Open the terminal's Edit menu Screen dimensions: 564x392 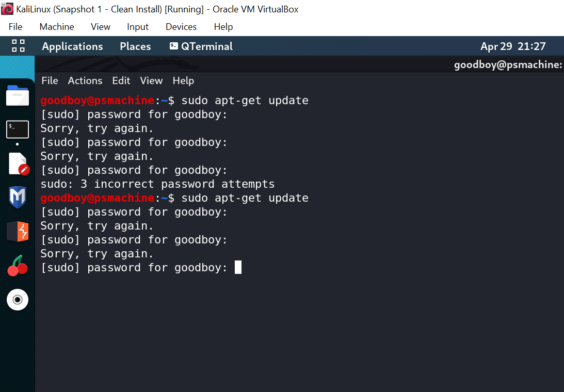click(121, 80)
